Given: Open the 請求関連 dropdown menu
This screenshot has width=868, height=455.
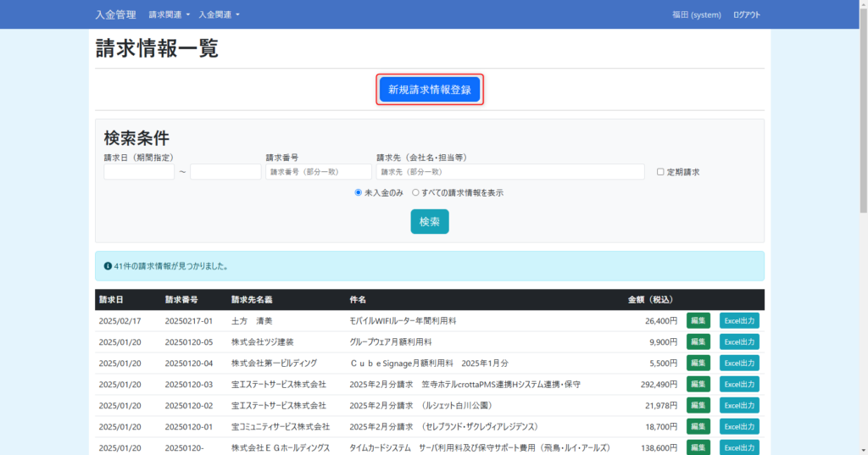Looking at the screenshot, I should click(169, 14).
